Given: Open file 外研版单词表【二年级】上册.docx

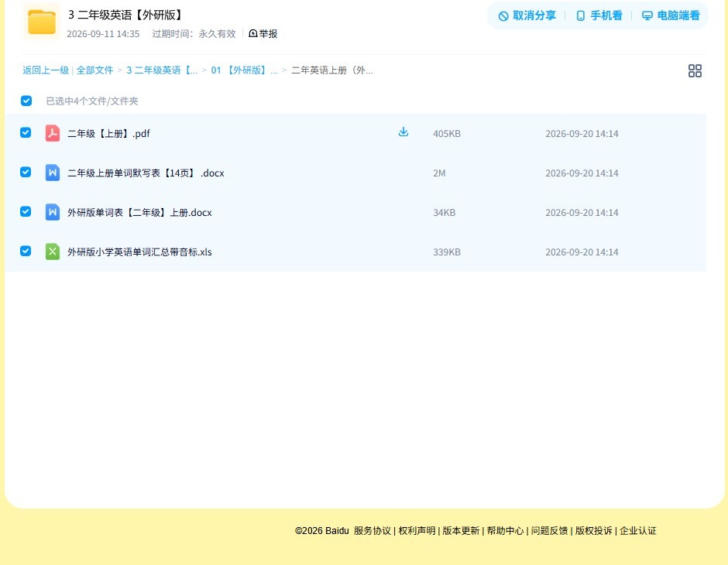Looking at the screenshot, I should coord(139,212).
